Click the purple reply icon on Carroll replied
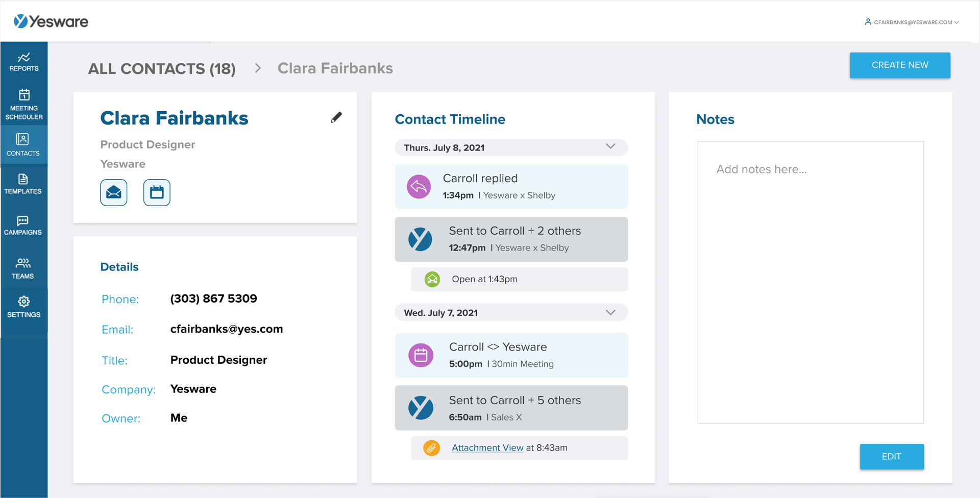The height and width of the screenshot is (498, 980). click(419, 187)
